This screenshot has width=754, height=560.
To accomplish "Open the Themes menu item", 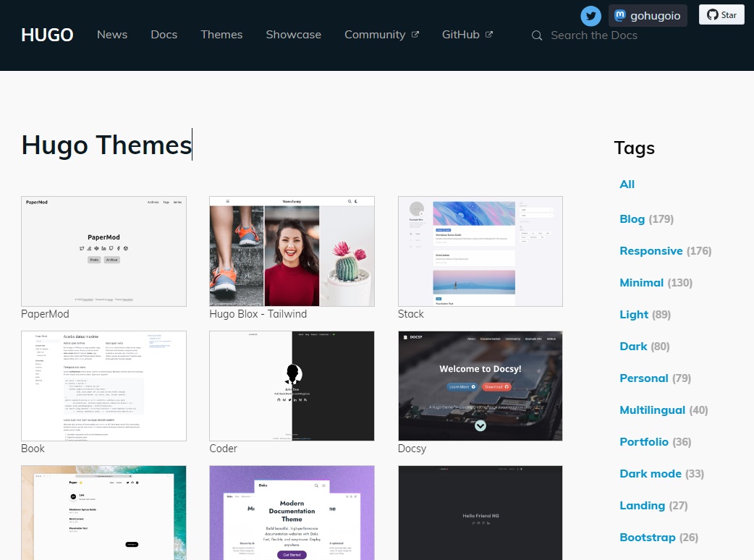I will pos(221,35).
